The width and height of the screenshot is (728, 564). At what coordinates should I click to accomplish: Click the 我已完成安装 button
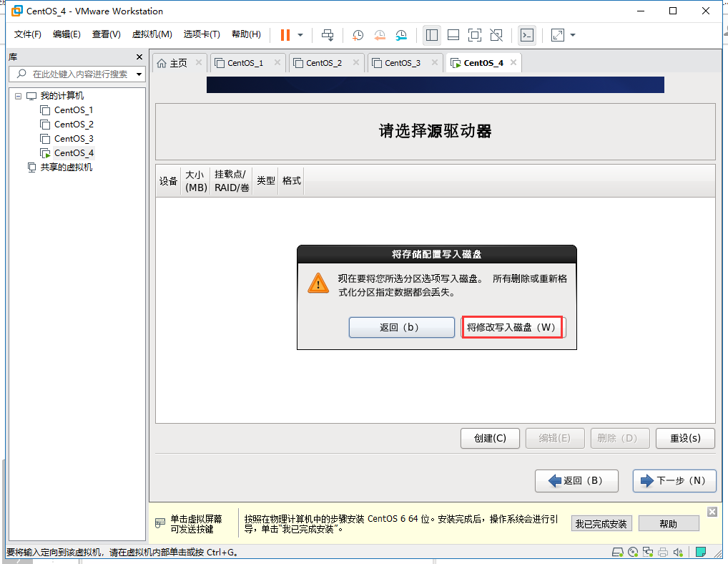click(x=601, y=524)
